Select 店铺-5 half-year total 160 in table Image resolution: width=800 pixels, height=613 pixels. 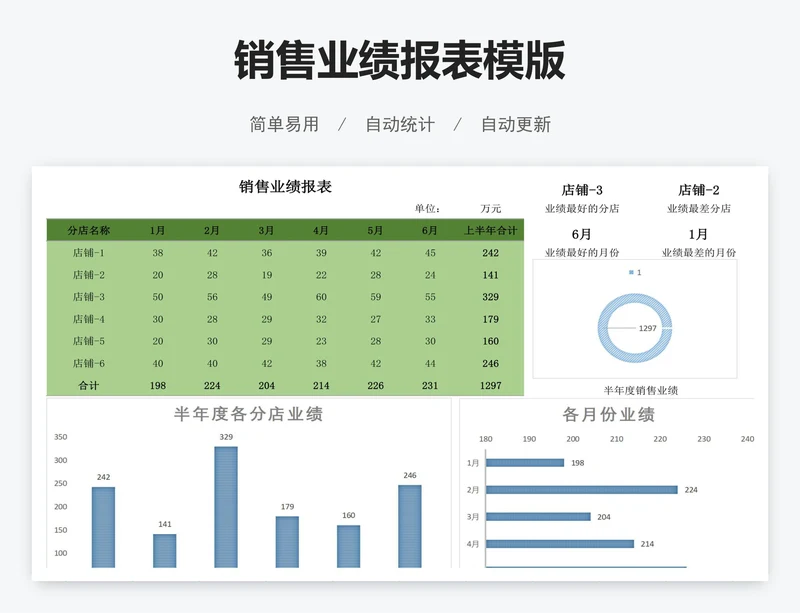490,341
